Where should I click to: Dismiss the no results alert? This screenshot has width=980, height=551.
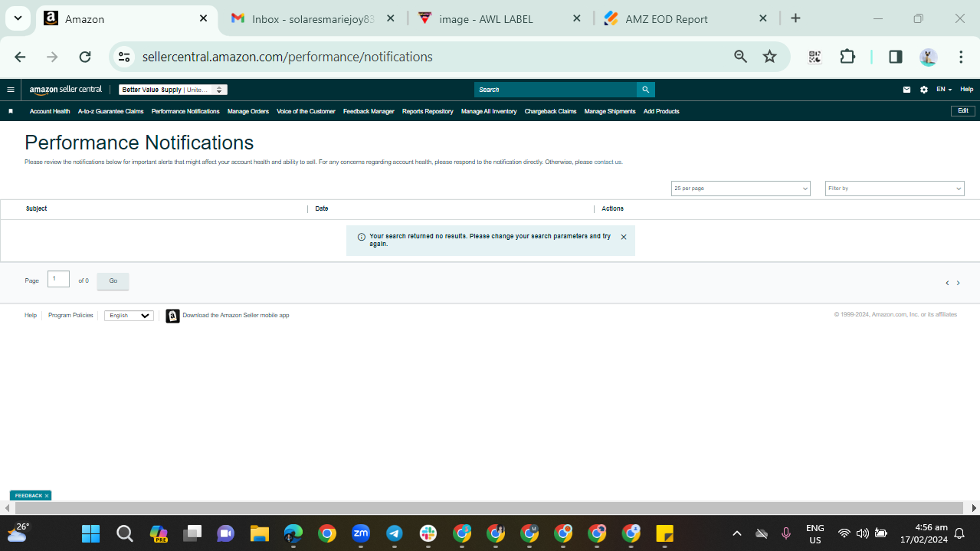pyautogui.click(x=624, y=237)
